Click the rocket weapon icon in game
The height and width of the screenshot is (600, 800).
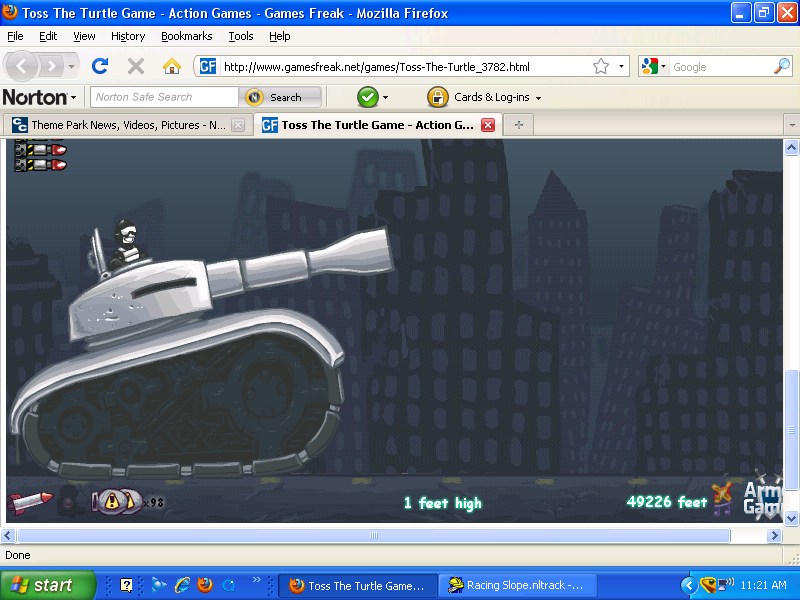[x=30, y=502]
